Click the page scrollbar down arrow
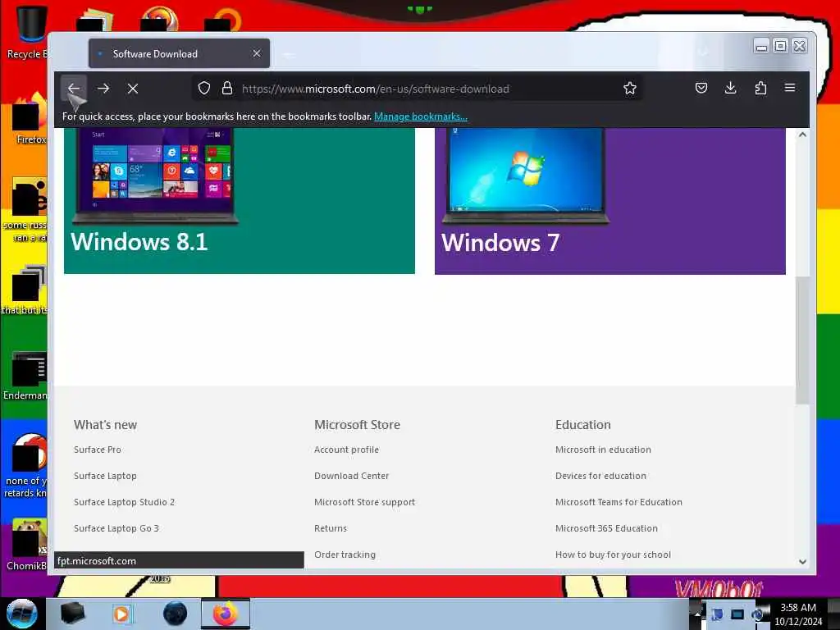 [x=802, y=561]
